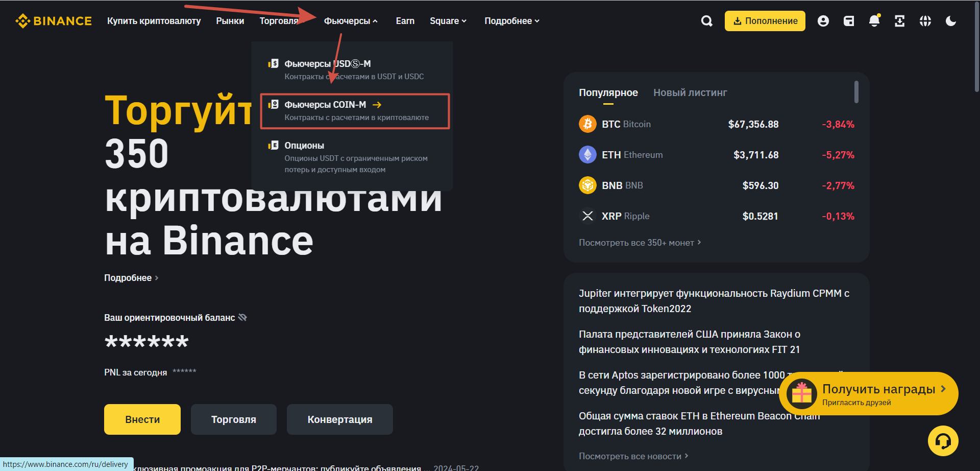980x471 pixels.
Task: Open Посмотреть все 350+ монет link
Action: (640, 243)
